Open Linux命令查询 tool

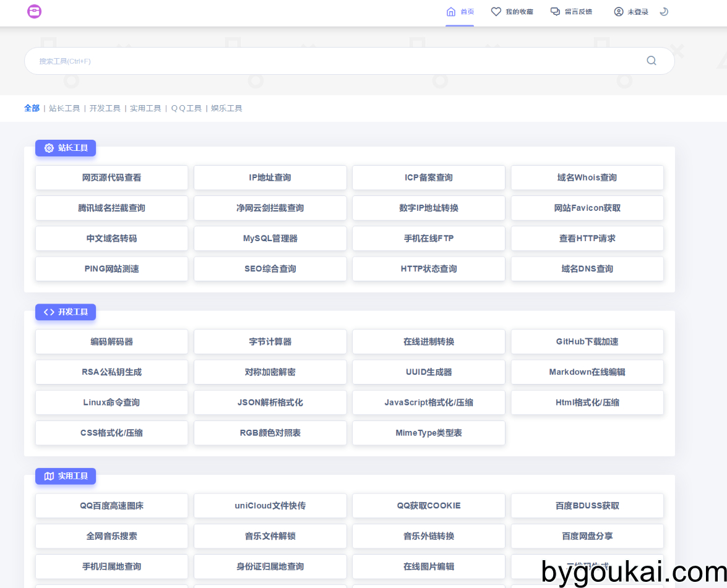point(112,402)
